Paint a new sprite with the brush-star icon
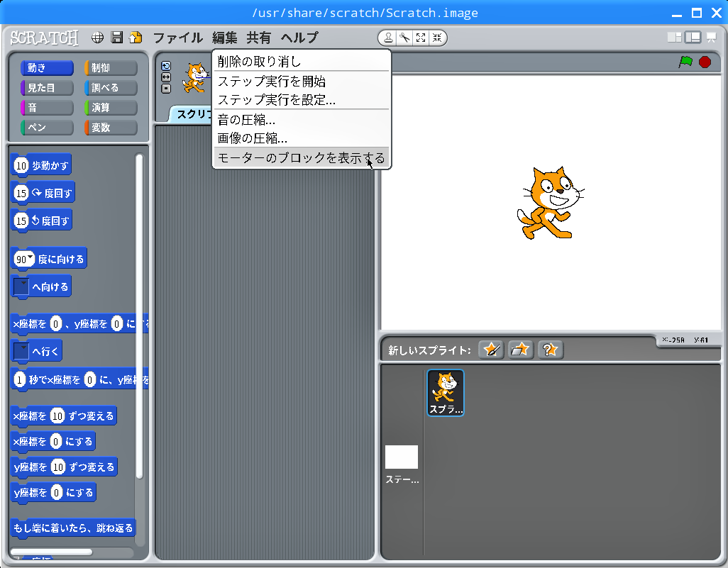 pyautogui.click(x=491, y=350)
